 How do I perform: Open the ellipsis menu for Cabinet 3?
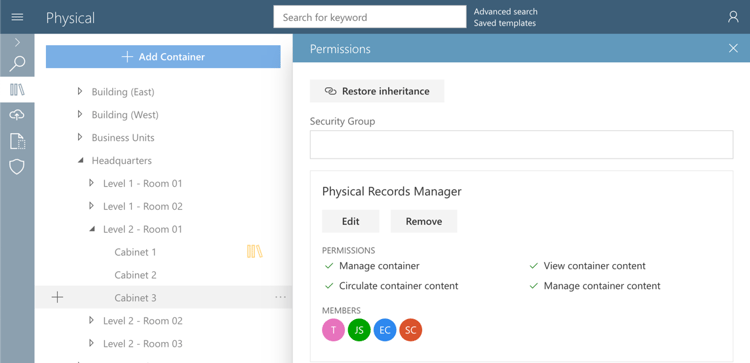[280, 297]
